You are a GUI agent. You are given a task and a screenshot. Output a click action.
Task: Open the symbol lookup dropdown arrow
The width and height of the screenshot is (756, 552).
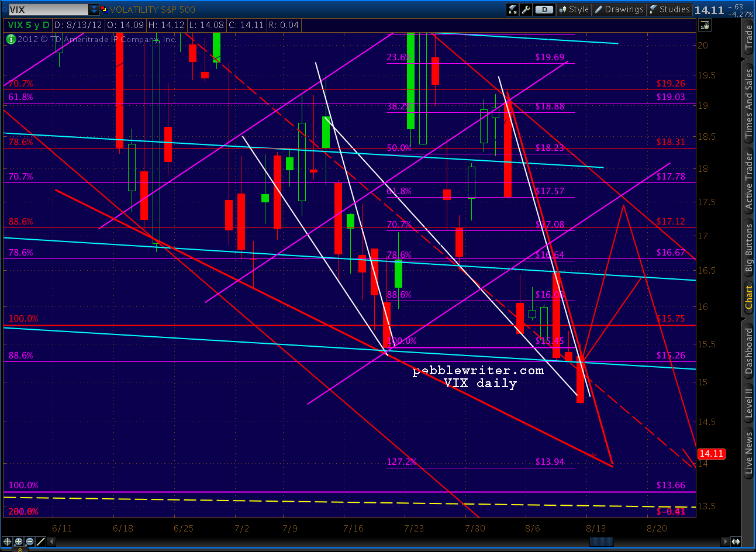click(94, 9)
